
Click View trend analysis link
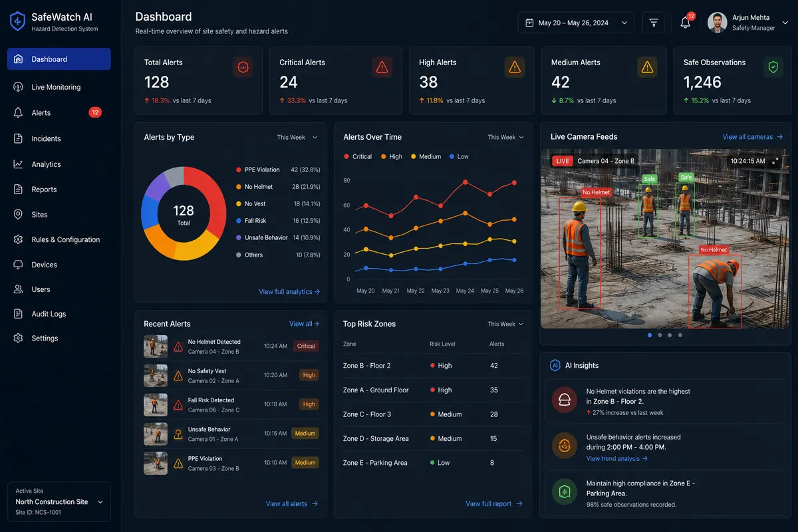[617, 459]
